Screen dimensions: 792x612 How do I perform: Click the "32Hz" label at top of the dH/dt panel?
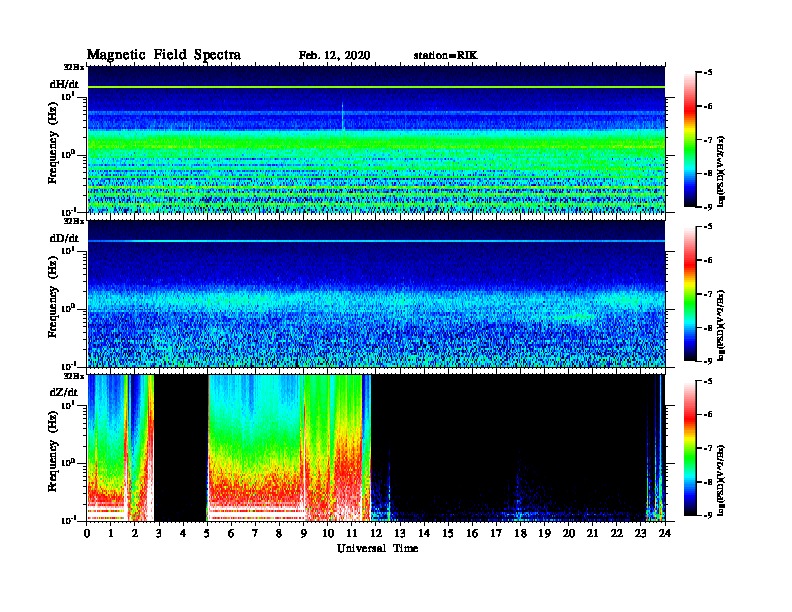(x=74, y=67)
